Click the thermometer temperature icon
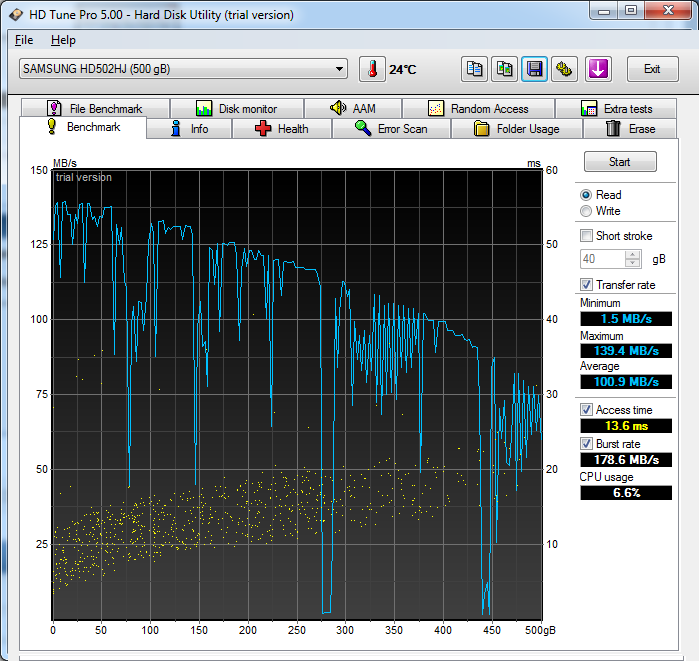This screenshot has width=699, height=661. [372, 69]
